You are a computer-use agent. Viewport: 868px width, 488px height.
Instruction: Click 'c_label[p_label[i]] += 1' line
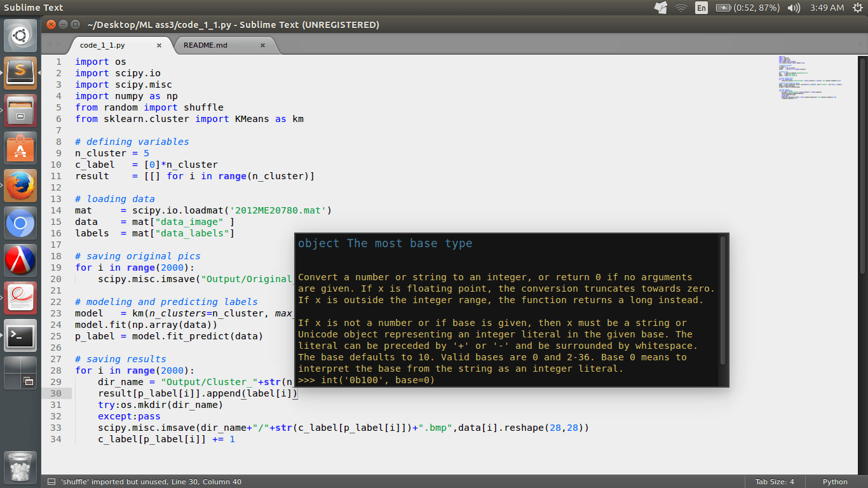[166, 439]
